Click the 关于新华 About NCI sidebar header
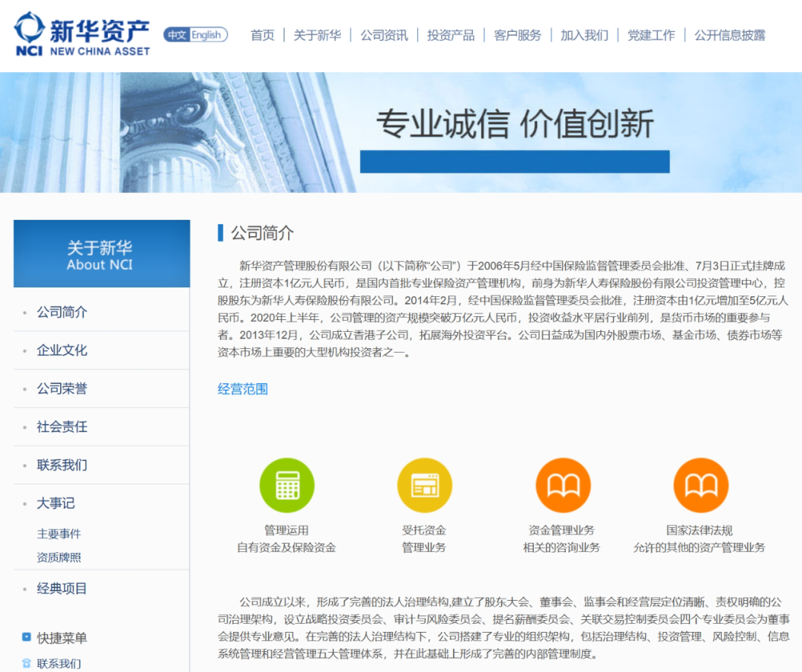 pyautogui.click(x=102, y=254)
